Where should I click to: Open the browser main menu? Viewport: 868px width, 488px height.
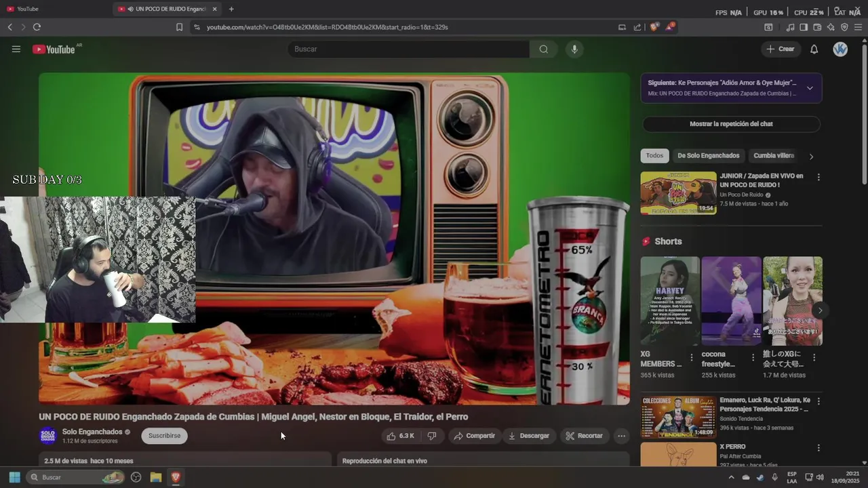(x=859, y=27)
